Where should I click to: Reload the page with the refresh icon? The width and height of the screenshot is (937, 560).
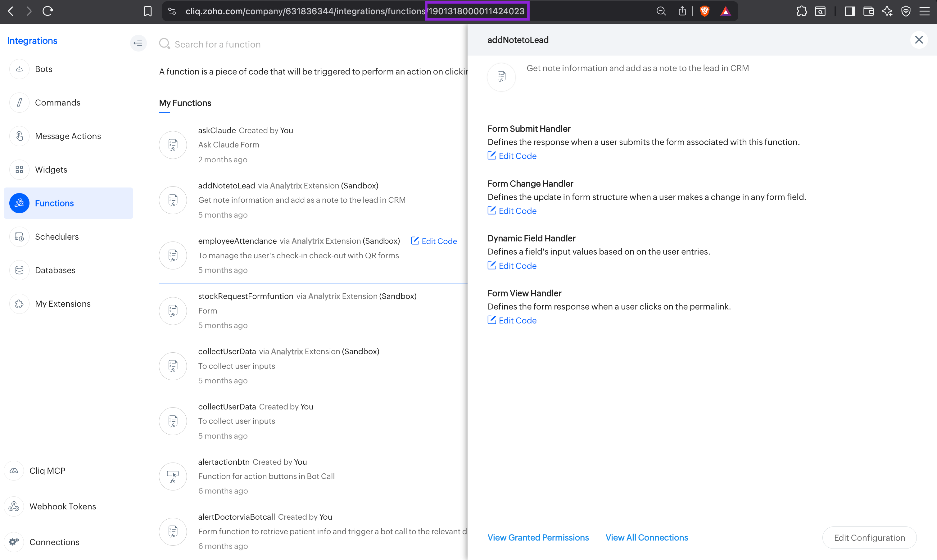click(48, 11)
